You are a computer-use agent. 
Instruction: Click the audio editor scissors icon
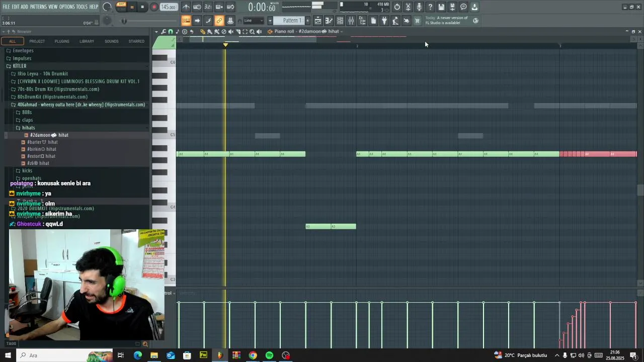408,7
